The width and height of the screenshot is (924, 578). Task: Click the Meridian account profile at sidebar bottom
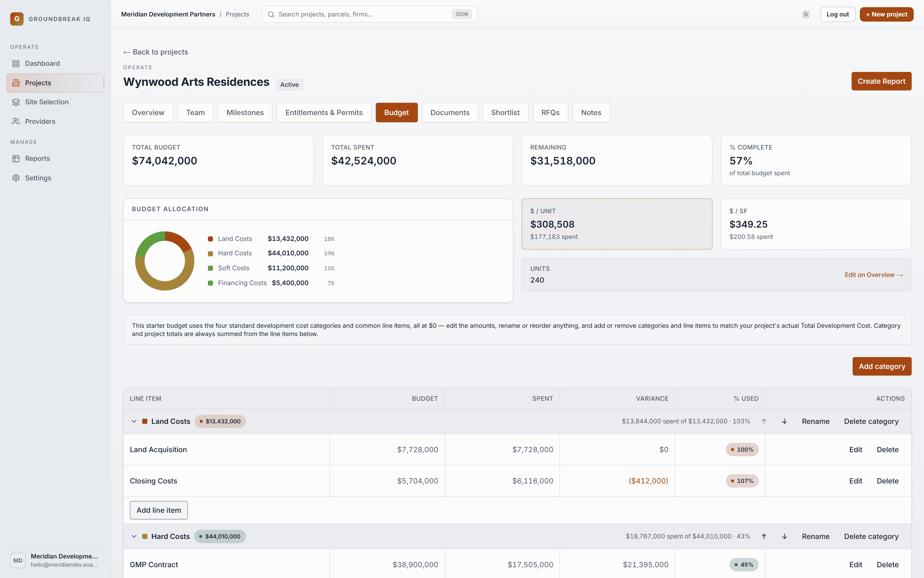pyautogui.click(x=55, y=561)
